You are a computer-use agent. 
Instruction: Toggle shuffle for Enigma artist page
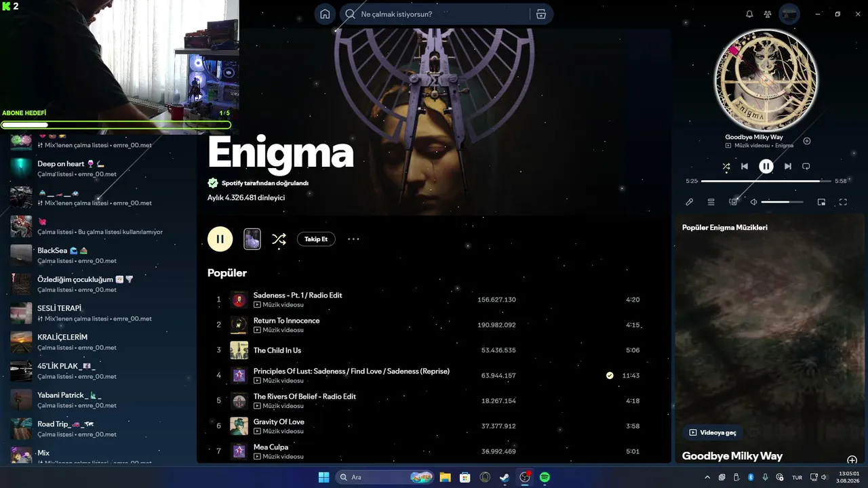(x=279, y=239)
